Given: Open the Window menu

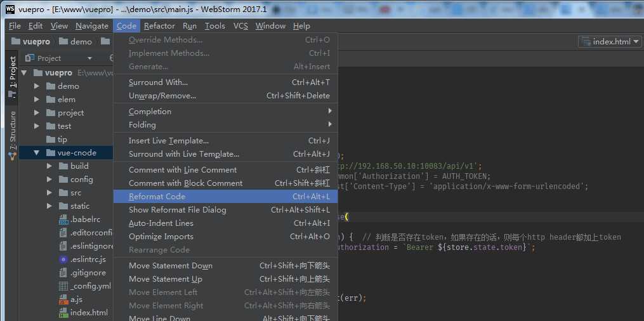Looking at the screenshot, I should pos(270,26).
